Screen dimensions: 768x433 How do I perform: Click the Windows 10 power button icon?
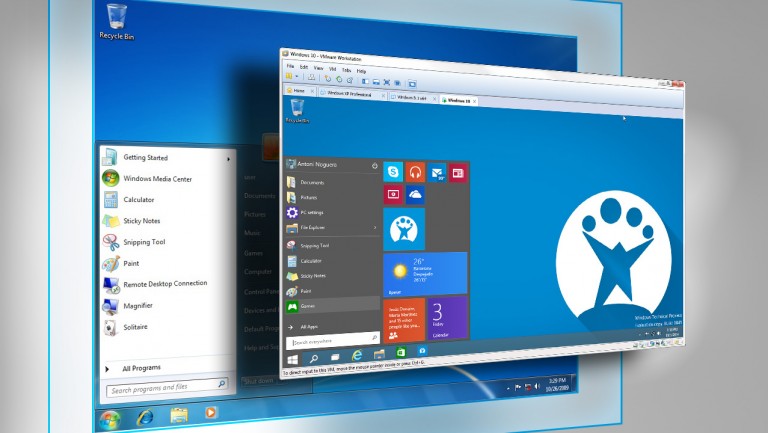pos(374,165)
